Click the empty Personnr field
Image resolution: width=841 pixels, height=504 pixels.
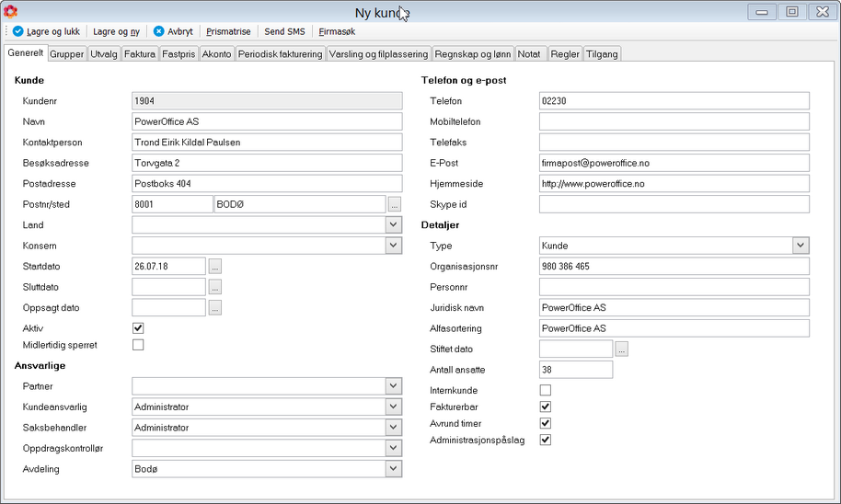tap(674, 287)
